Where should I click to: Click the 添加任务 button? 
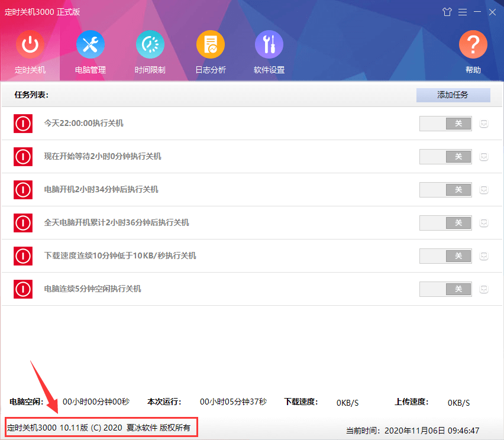[453, 95]
